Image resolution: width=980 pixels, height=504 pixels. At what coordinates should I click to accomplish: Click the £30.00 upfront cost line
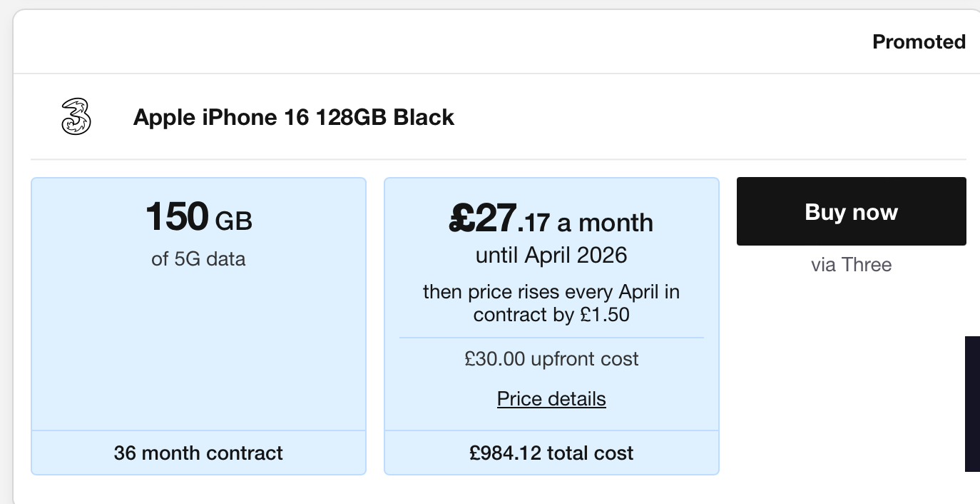(x=551, y=358)
